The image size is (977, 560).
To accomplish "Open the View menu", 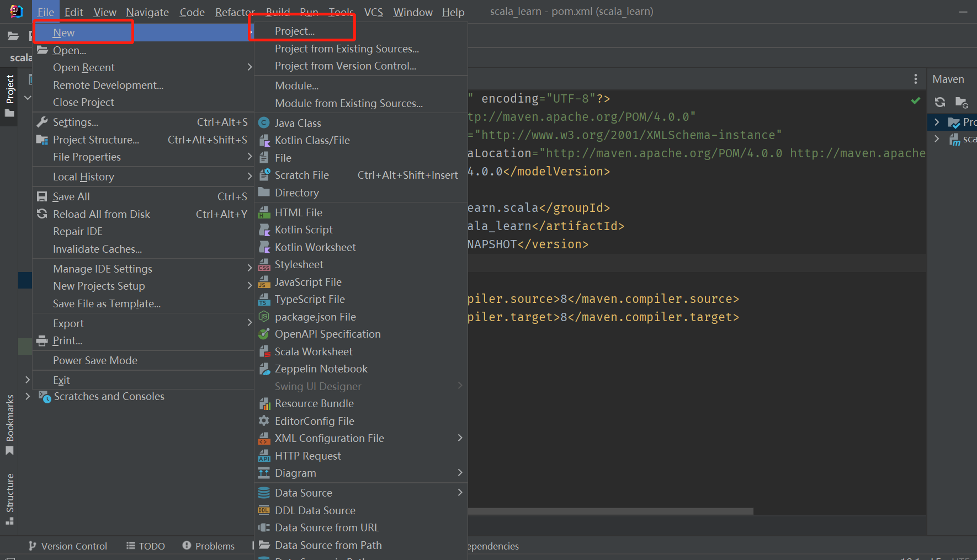I will tap(105, 12).
